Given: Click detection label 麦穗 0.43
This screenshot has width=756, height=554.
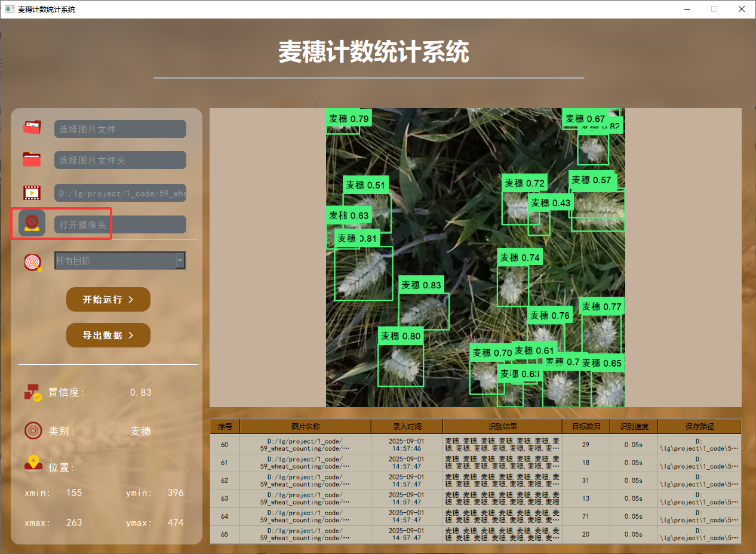Looking at the screenshot, I should point(551,202).
